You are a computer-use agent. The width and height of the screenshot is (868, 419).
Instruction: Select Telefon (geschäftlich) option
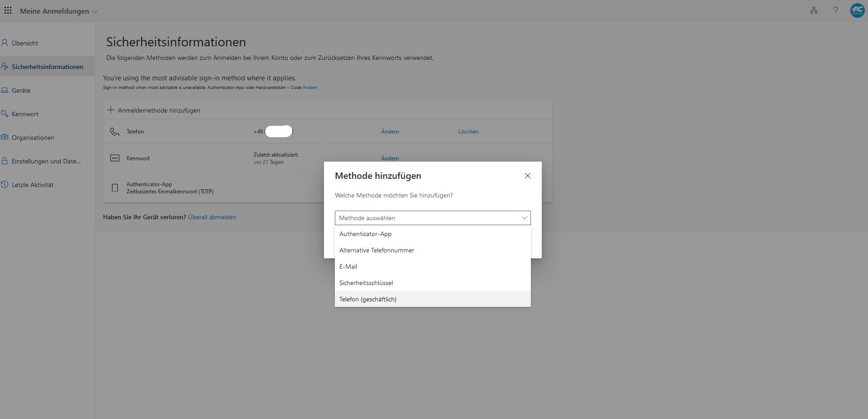coord(368,300)
